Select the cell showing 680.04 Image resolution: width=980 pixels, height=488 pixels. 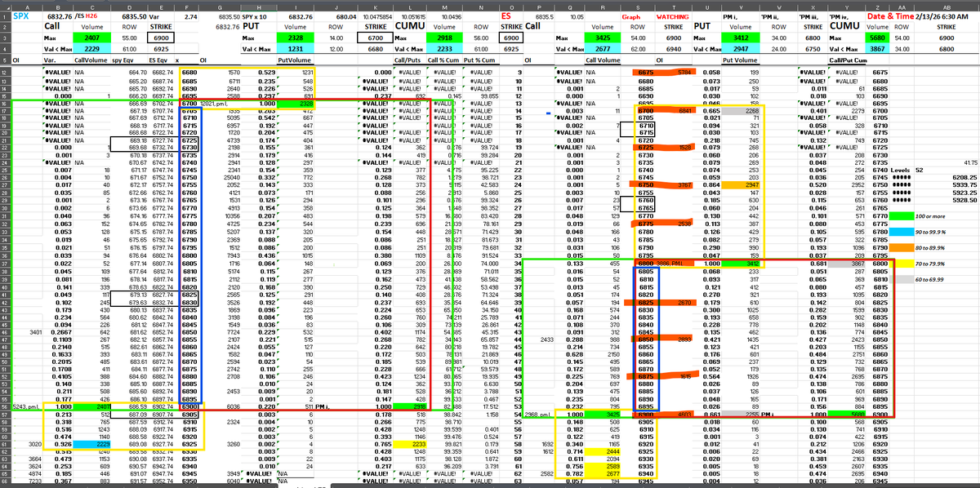(346, 16)
